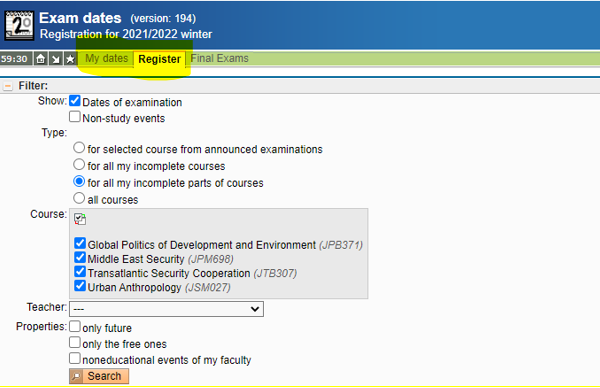This screenshot has height=388, width=600.
Task: Tick the 'only the free ones' checkbox
Action: (x=75, y=342)
